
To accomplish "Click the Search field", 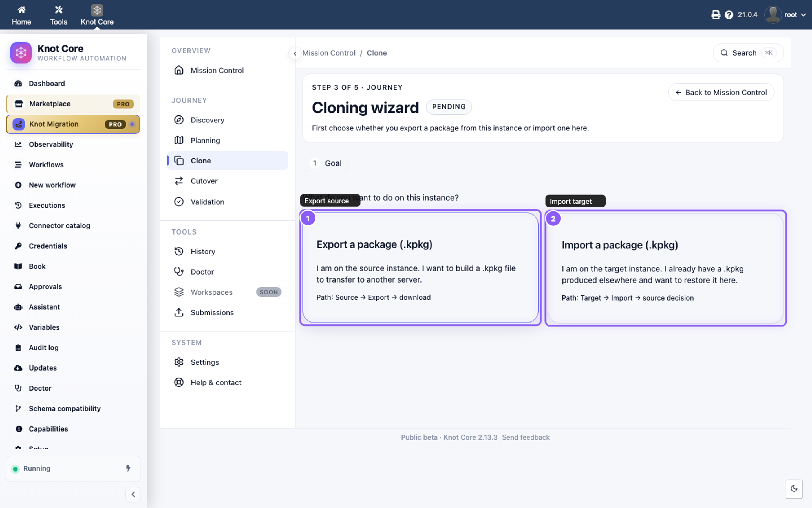I will [748, 53].
